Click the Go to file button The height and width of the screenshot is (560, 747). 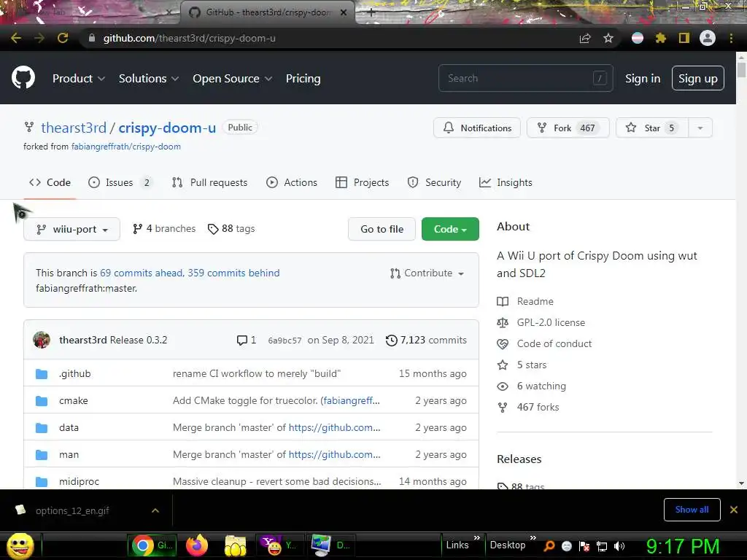(x=382, y=229)
